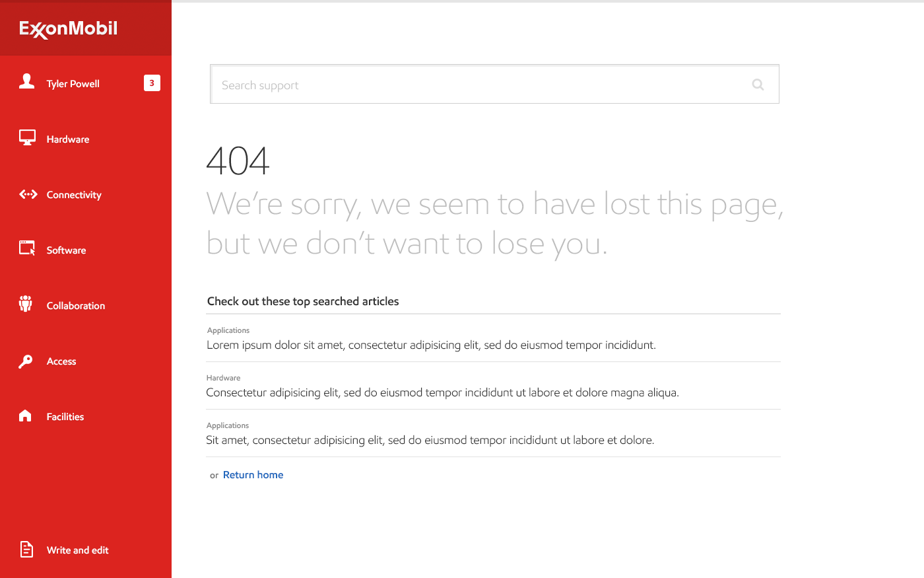Viewport: 924px width, 578px height.
Task: Open the first article starting with Lorem ipsum
Action: [431, 345]
